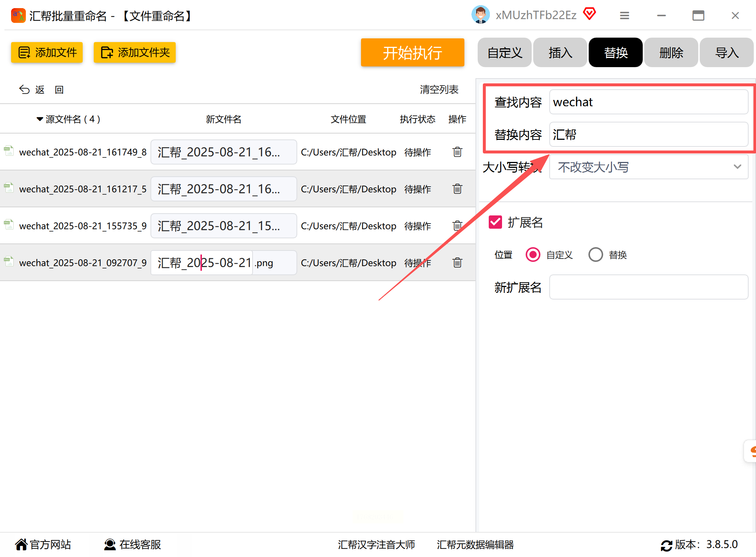Image resolution: width=756 pixels, height=557 pixels.
Task: Switch to the 插入 tab
Action: click(x=560, y=53)
